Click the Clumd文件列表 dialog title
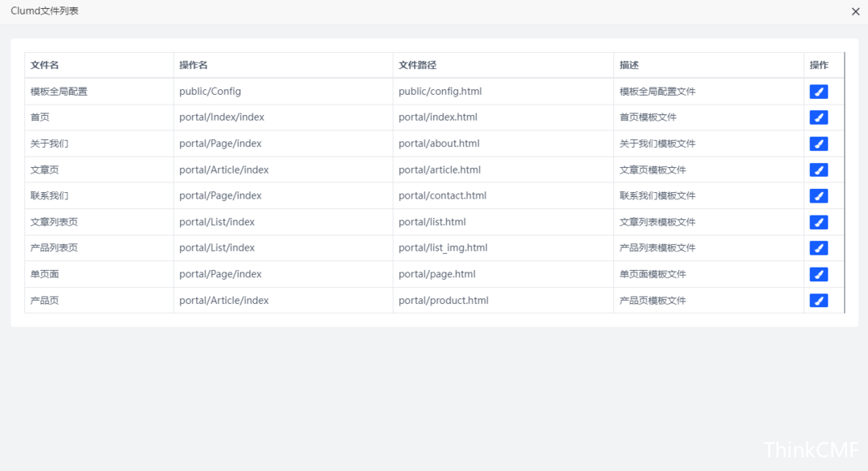Viewport: 868px width, 471px height. (44, 11)
